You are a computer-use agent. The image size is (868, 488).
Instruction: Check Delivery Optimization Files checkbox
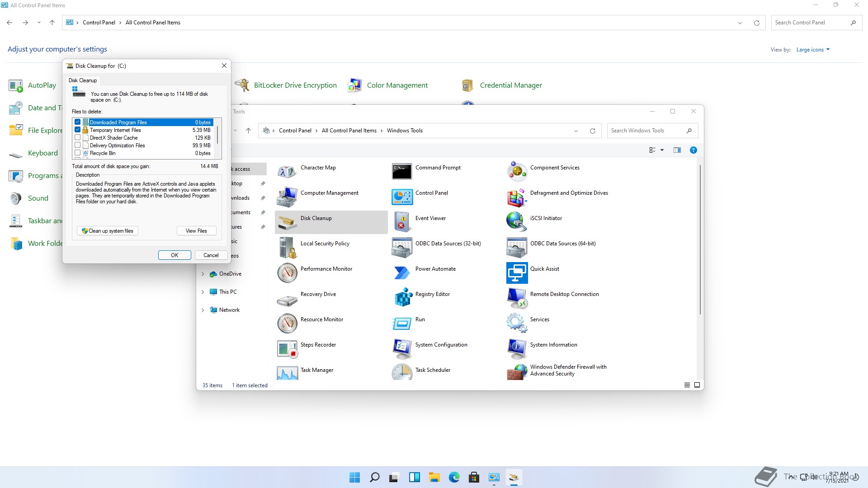(78, 145)
